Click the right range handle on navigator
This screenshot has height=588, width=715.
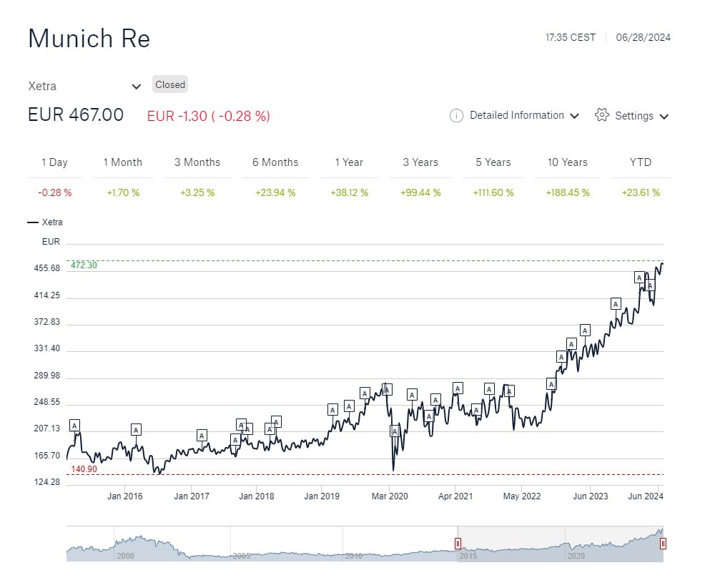[x=663, y=544]
